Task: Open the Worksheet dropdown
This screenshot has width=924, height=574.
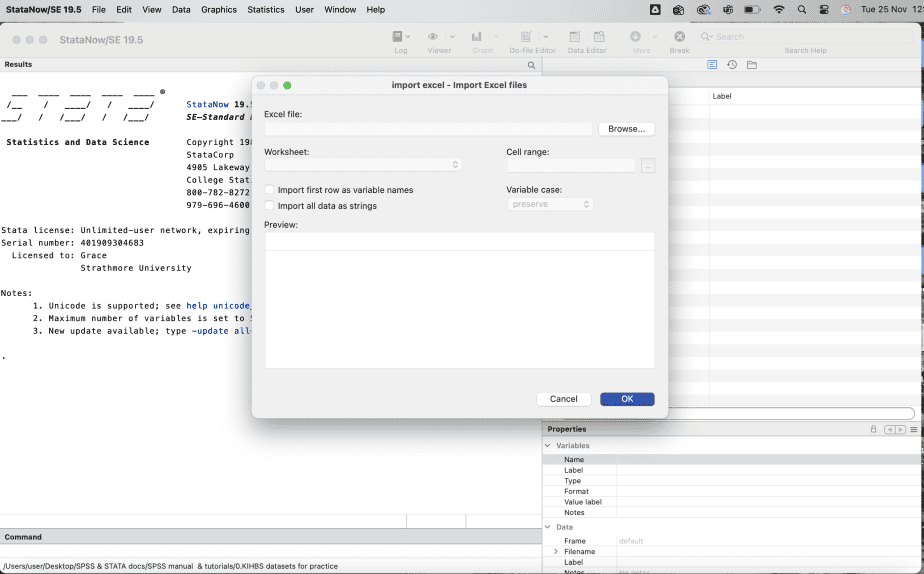Action: point(363,165)
